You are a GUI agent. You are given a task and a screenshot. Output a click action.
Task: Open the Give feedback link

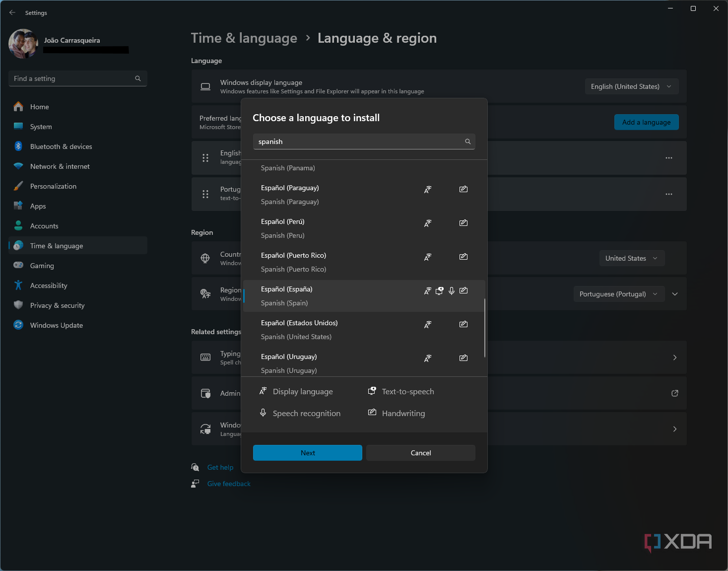[x=229, y=483]
